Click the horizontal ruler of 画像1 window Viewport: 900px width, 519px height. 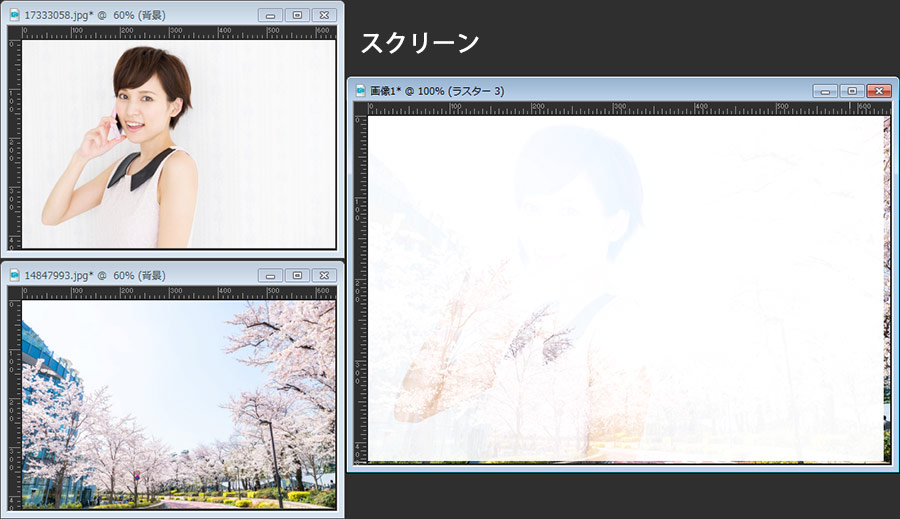tap(620, 108)
